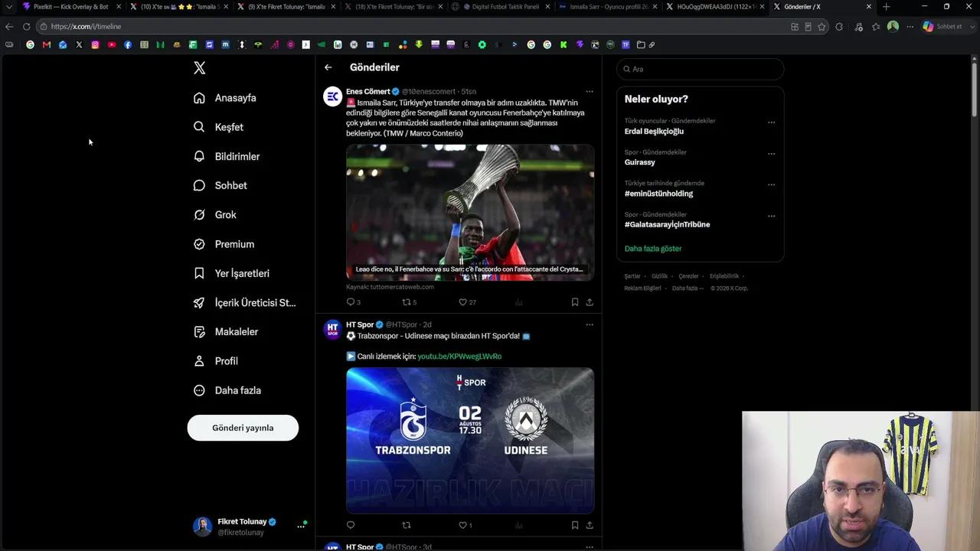Like the HT Spor Trabzonspor post
This screenshot has height=551, width=980.
click(x=462, y=525)
